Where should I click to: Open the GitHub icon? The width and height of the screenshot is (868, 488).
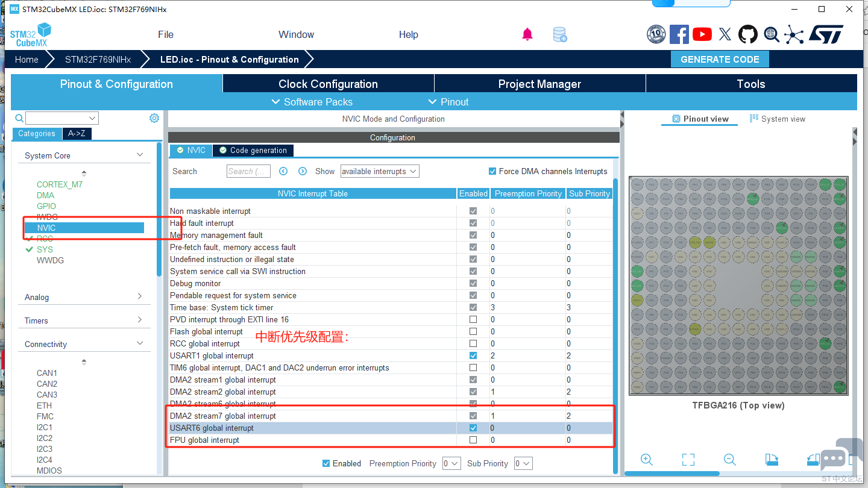[x=748, y=34]
